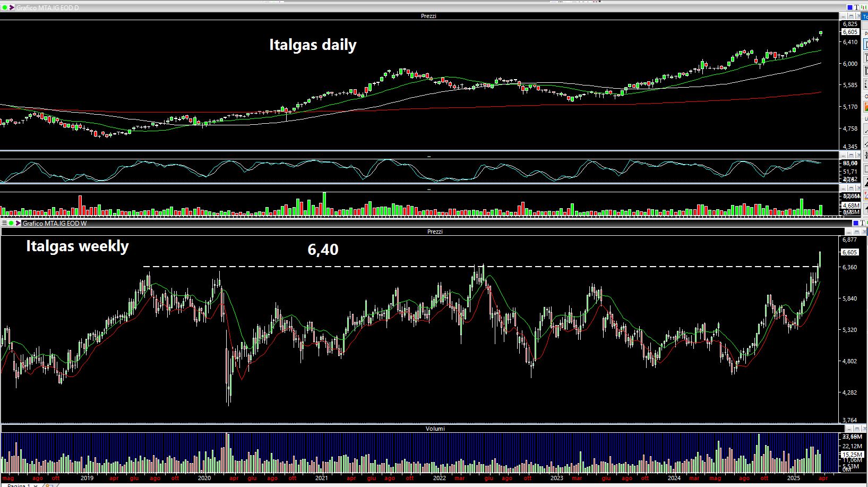Click the 'Volumi' pane header
This screenshot has height=487, width=868.
pyautogui.click(x=435, y=429)
